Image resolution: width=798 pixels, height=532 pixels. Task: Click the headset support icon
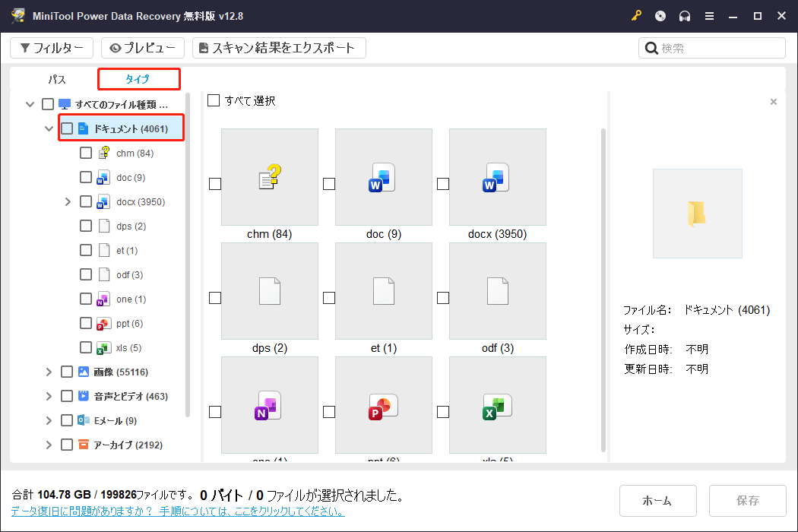684,15
